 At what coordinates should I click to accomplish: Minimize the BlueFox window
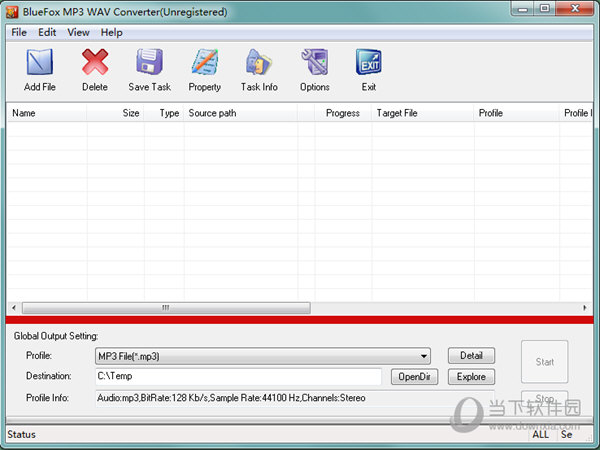(523, 9)
